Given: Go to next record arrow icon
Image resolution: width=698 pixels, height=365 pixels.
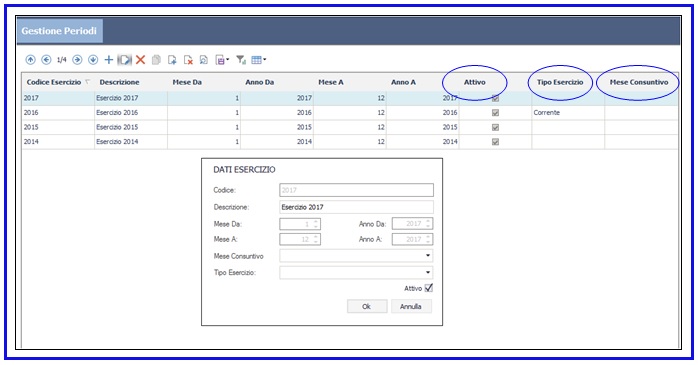Looking at the screenshot, I should click(x=77, y=60).
